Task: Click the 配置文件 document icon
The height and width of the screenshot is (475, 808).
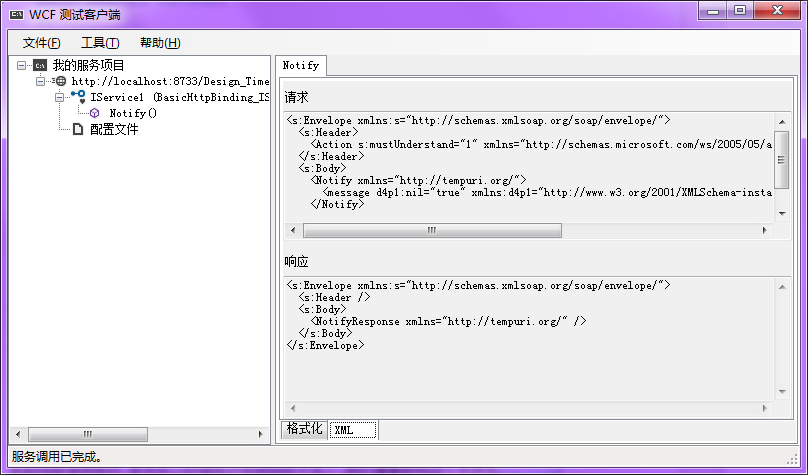Action: (x=77, y=129)
